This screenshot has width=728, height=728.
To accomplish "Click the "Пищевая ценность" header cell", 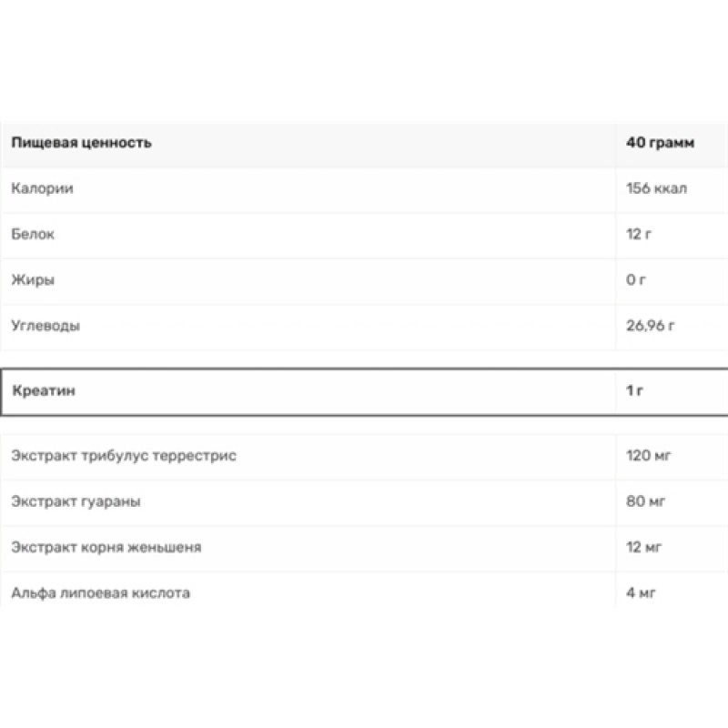I will pyautogui.click(x=81, y=143).
